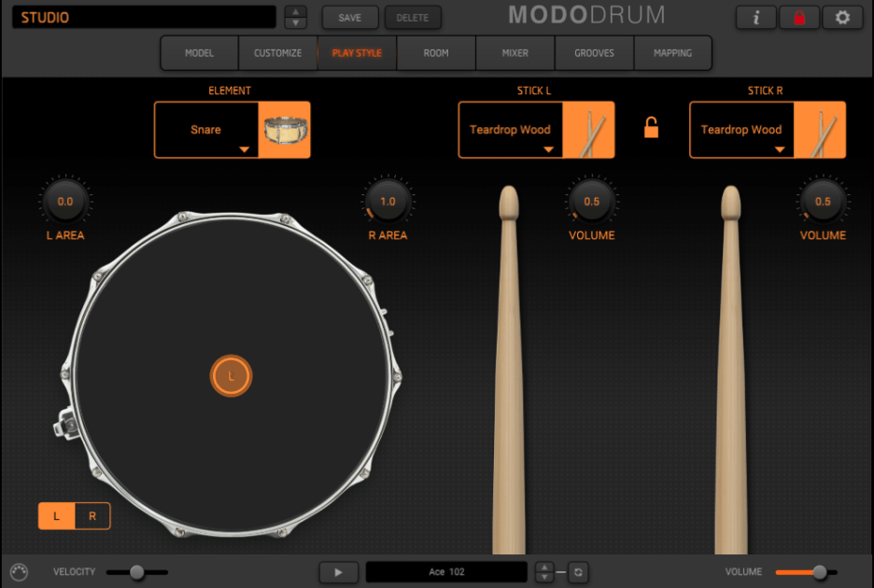Switch to the MODEL tab
This screenshot has width=874, height=588.
point(200,53)
